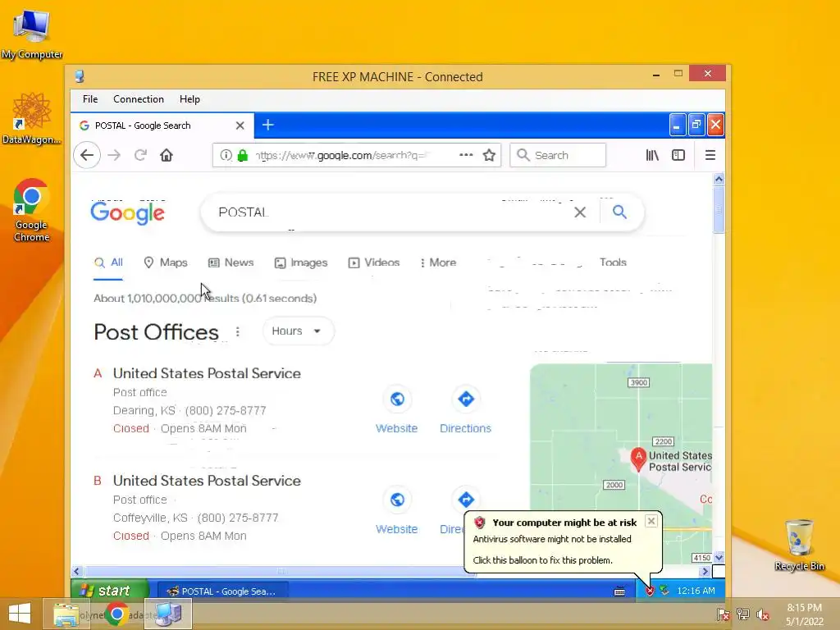Viewport: 840px width, 630px height.
Task: Switch to News results tab
Action: 231,262
